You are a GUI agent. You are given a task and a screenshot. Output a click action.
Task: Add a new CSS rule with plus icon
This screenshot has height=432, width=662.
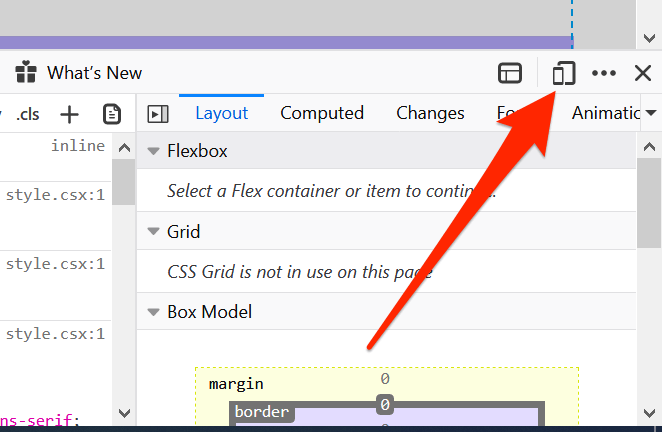(x=69, y=114)
